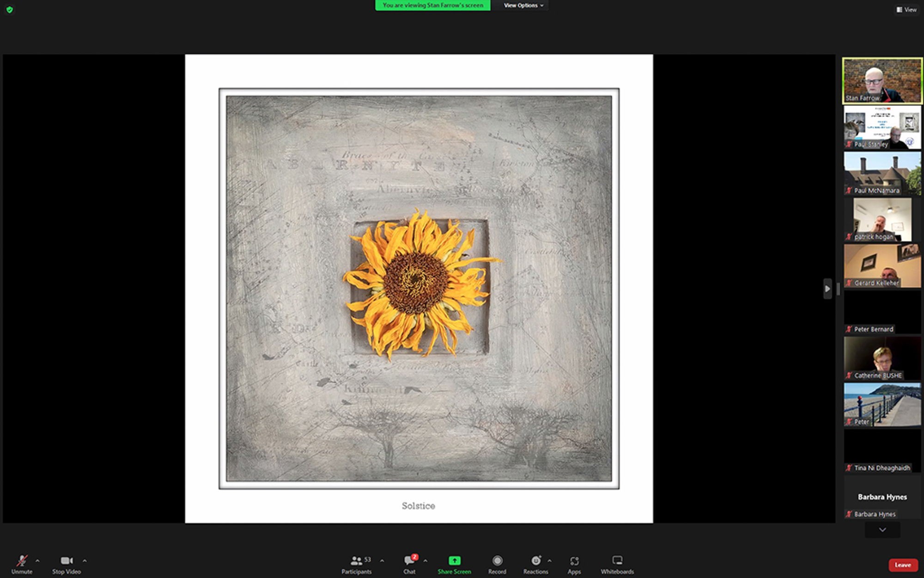Expand the arrow next to Participants
Screen dimensions: 924x578
coord(382,560)
